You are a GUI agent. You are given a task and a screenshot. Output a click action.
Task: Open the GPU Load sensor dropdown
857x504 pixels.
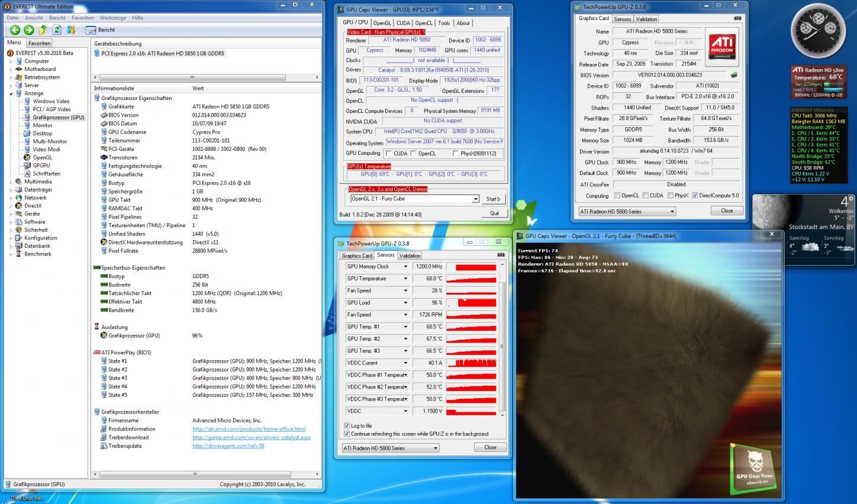click(x=405, y=303)
